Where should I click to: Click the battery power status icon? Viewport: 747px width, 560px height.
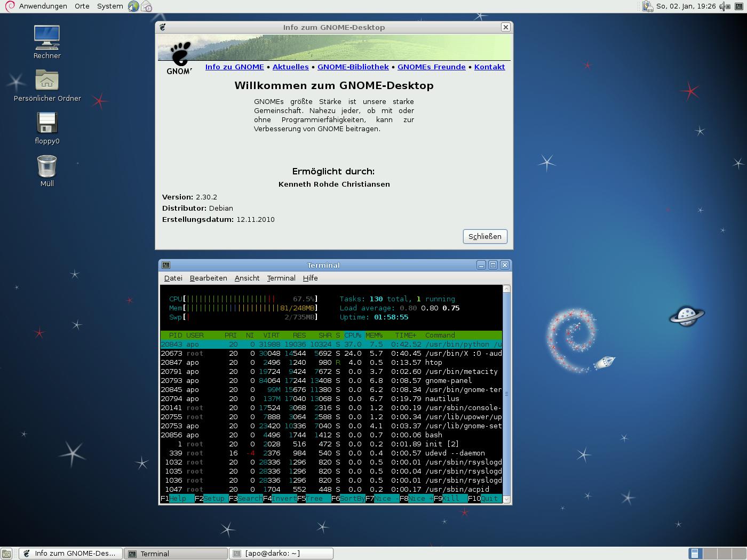point(647,6)
